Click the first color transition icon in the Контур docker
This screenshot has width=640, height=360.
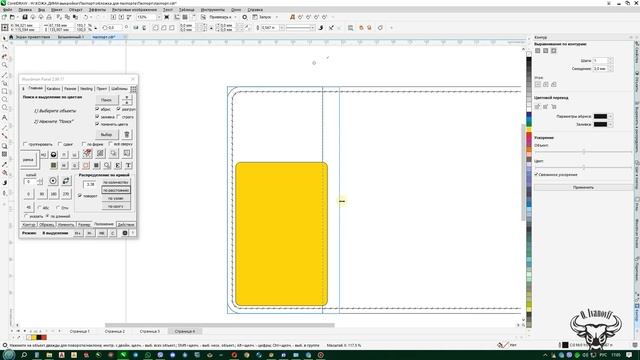click(x=538, y=106)
